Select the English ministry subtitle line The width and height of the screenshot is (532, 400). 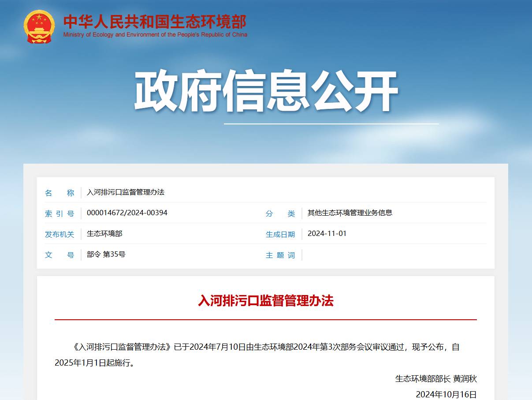coord(155,33)
